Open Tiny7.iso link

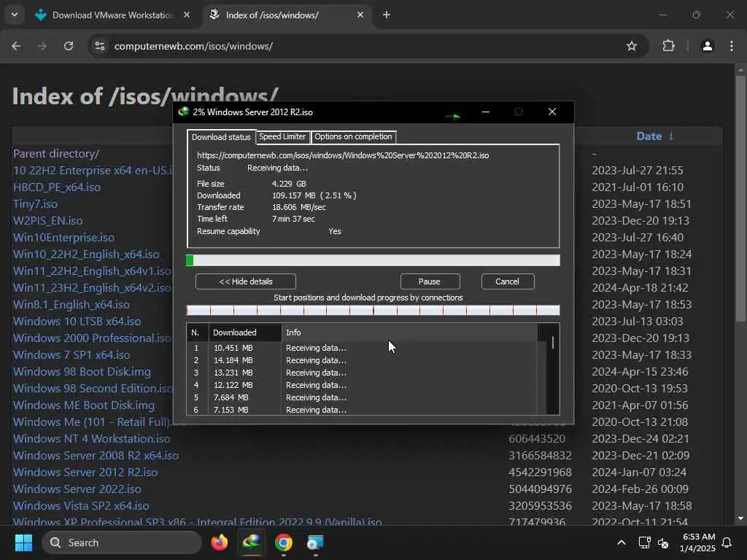coord(35,204)
